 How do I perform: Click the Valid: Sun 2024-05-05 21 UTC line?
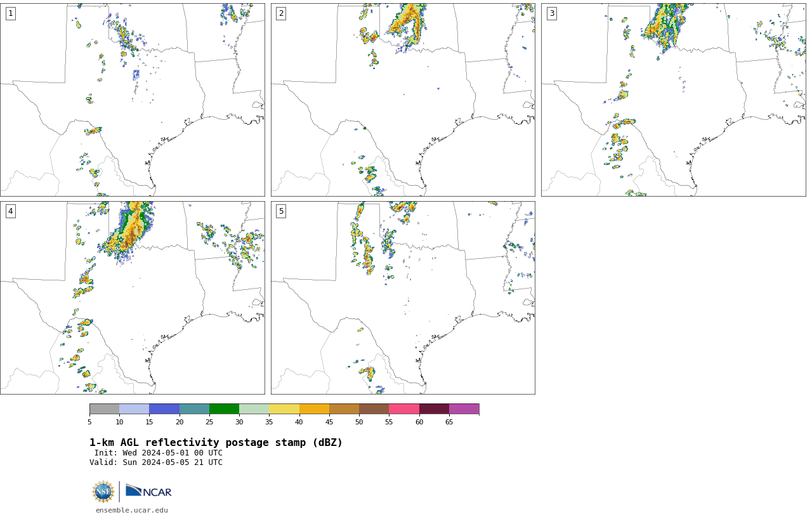tap(156, 462)
